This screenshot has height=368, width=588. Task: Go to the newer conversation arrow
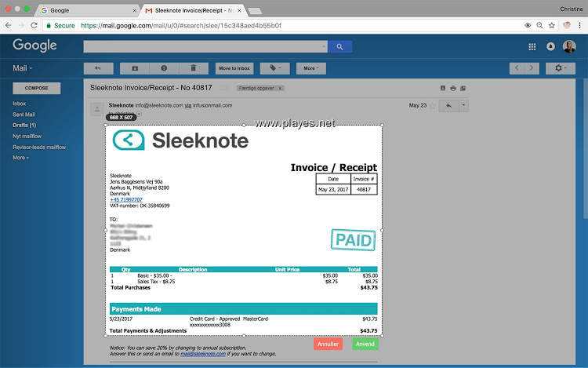coord(517,68)
